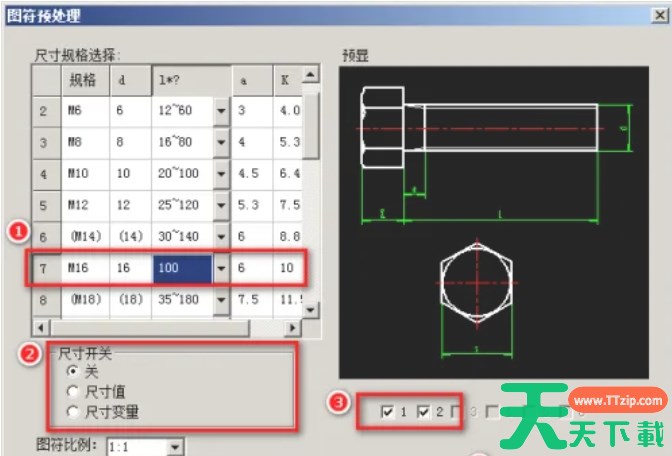
Task: Click horizontal scrollbar left arrow
Action: 41,328
